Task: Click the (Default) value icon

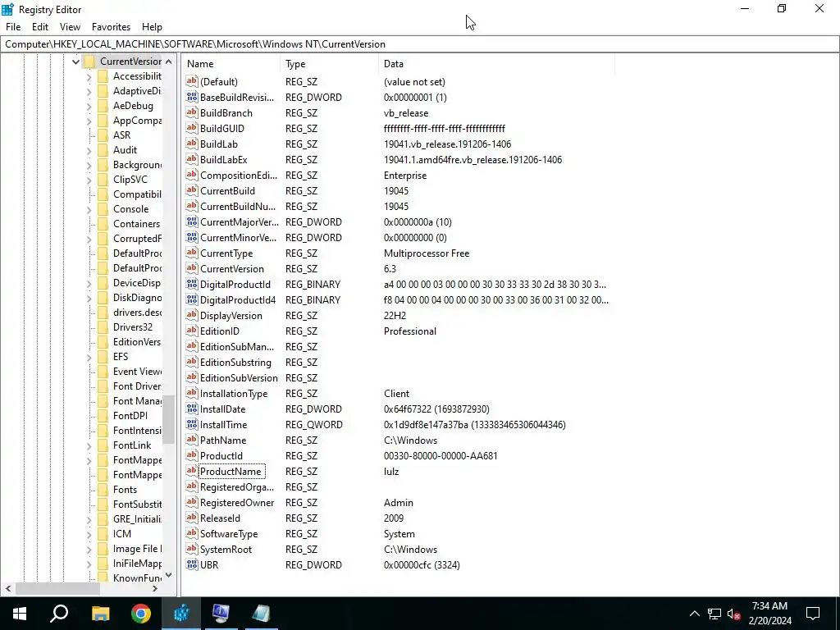Action: pos(192,81)
